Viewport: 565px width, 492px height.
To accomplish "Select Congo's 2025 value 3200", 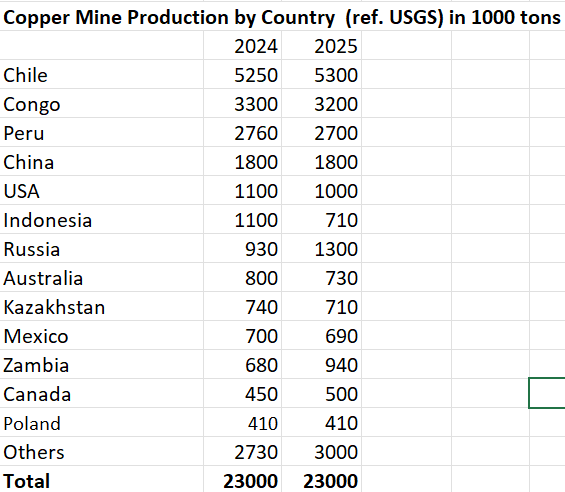I will (321, 104).
